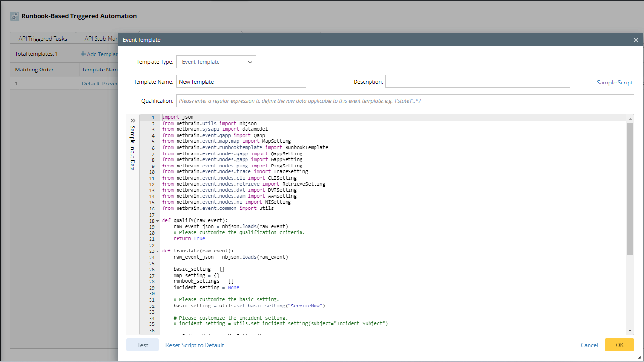
Task: Open the Sample Script link
Action: pos(615,83)
